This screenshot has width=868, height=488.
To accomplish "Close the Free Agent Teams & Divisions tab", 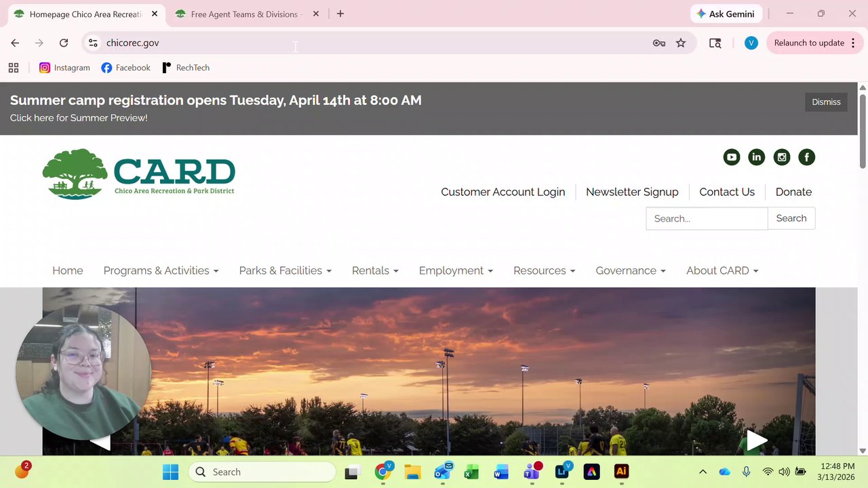I will [316, 14].
